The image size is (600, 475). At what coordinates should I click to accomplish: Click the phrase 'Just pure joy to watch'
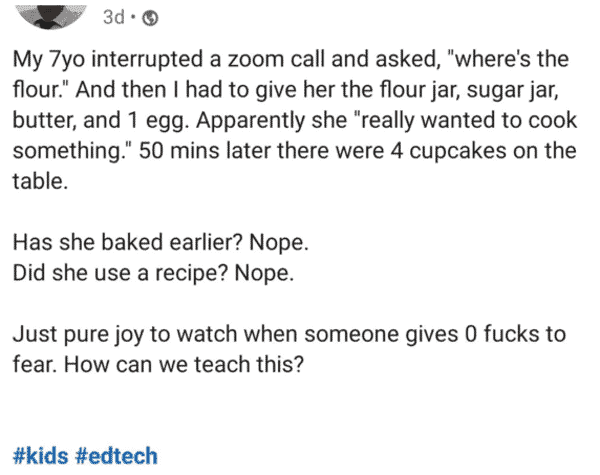click(x=125, y=334)
